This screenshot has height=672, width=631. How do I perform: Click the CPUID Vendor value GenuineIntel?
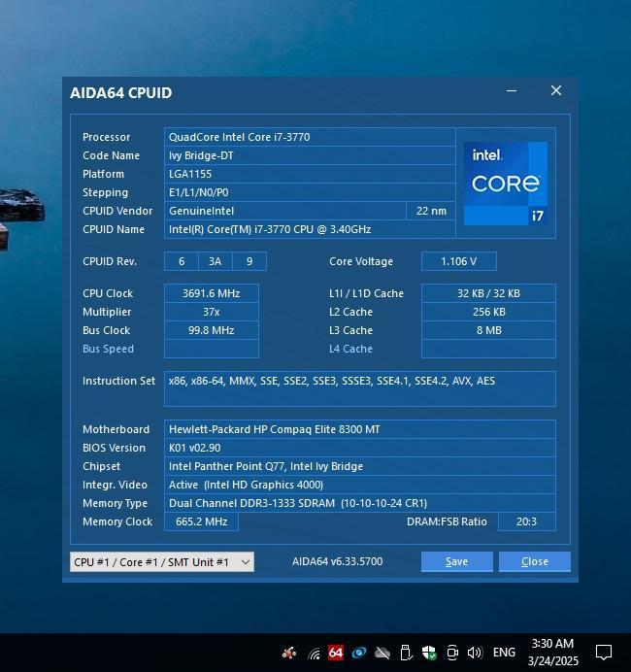pyautogui.click(x=284, y=211)
